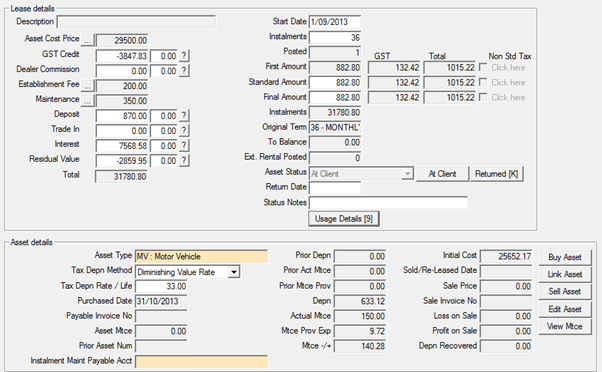Screen dimensions: 602x372
Task: Click the Residual Value amount field
Action: pyautogui.click(x=122, y=161)
